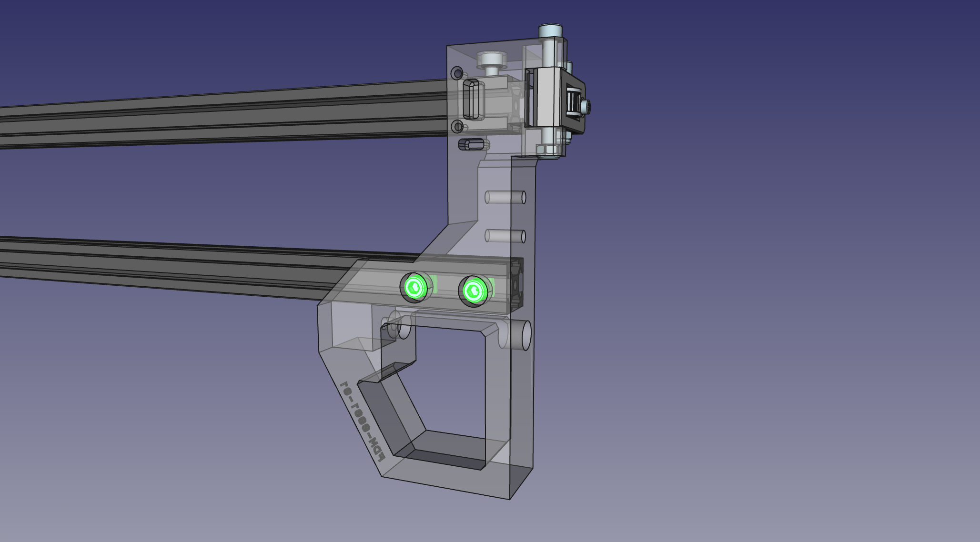Pick the upper small round hole on bracket
Viewport: 980px width, 542px height.
tap(457, 73)
